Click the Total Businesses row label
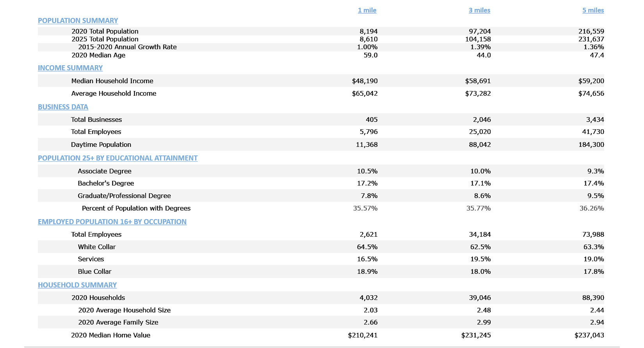The width and height of the screenshot is (644, 348). [96, 120]
